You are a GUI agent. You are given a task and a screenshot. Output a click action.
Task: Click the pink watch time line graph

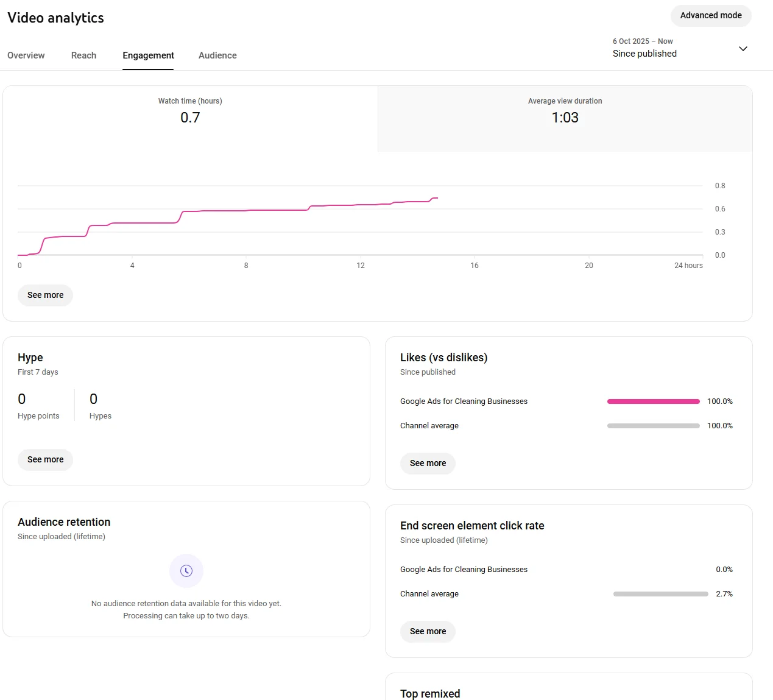click(244, 211)
